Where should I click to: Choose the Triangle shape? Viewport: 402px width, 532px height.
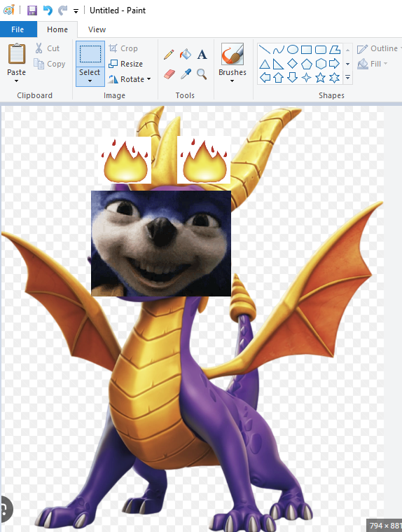coord(265,64)
